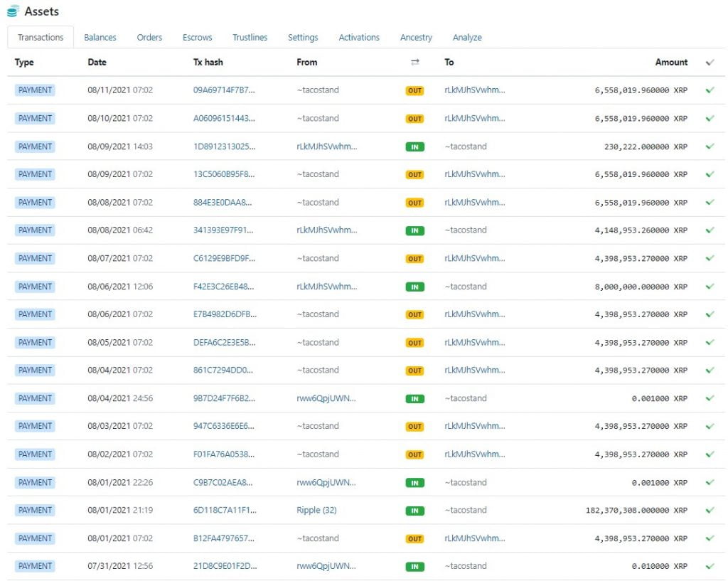The height and width of the screenshot is (581, 728).
Task: Click the IN badge on the 0.001000 XRP payment
Action: point(414,398)
